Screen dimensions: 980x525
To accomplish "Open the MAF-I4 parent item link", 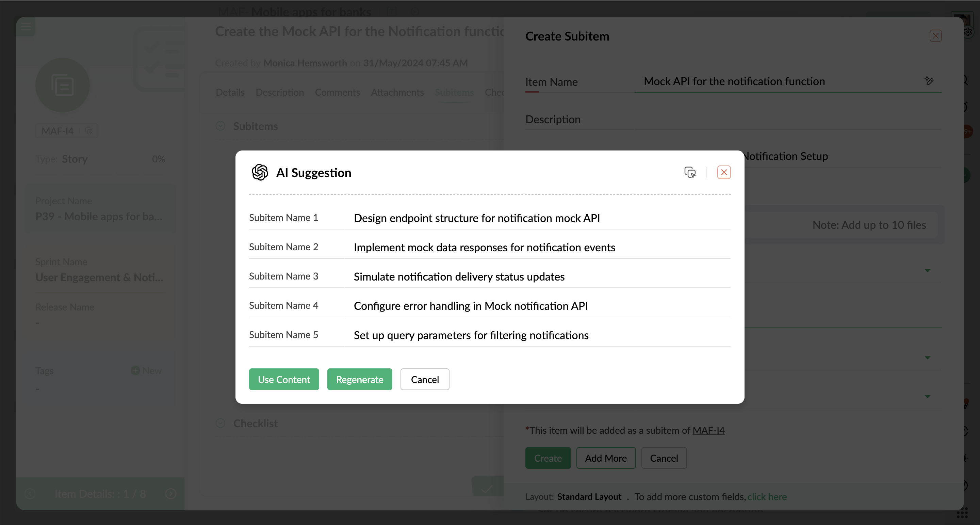I will [708, 430].
